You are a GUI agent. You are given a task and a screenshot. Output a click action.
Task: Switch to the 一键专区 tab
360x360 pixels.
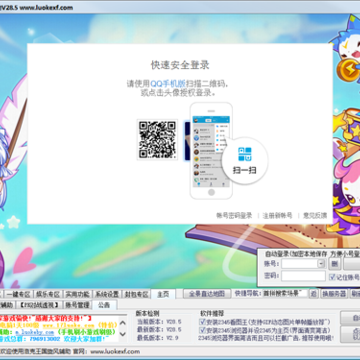(x=18, y=294)
